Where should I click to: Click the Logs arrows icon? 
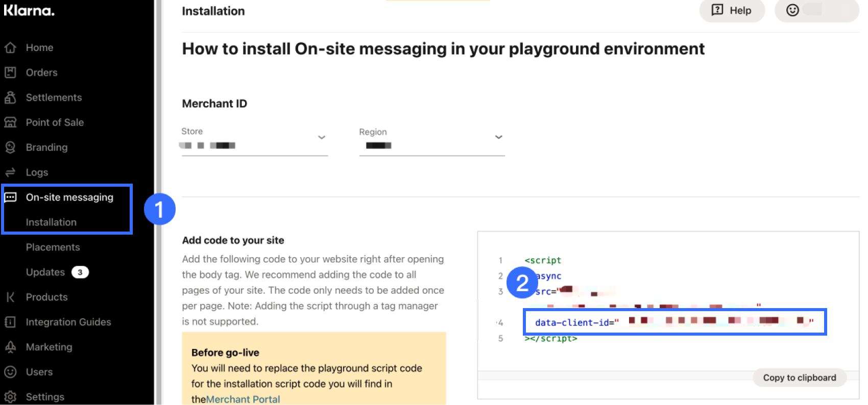(10, 172)
